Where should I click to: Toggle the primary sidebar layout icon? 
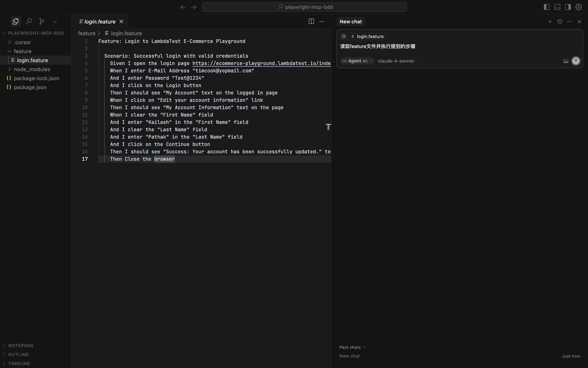point(547,7)
